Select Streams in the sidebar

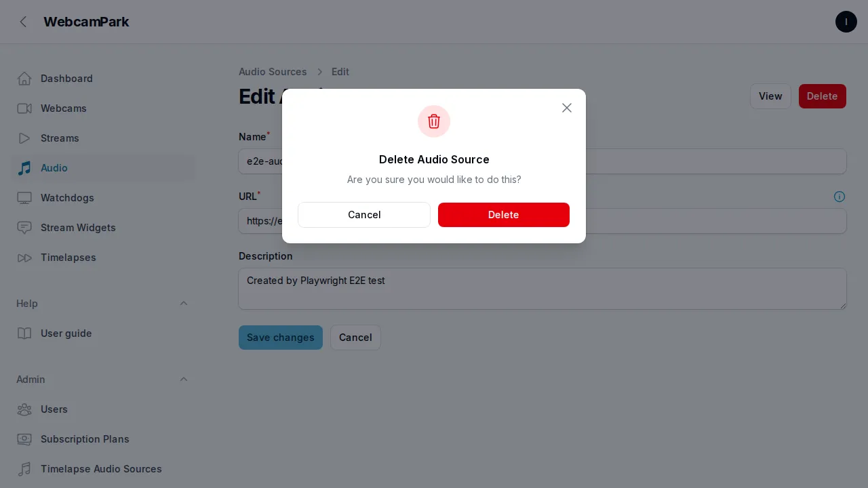coord(103,138)
